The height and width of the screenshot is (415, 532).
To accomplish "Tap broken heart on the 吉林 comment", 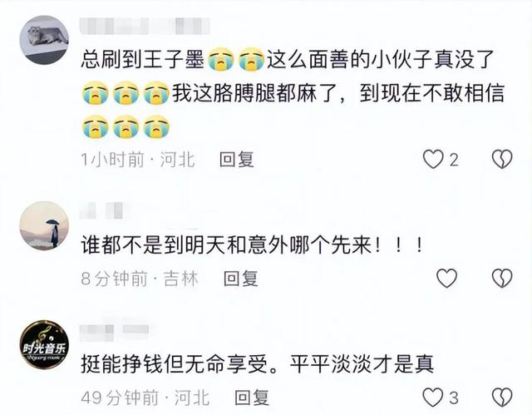I will pos(502,279).
